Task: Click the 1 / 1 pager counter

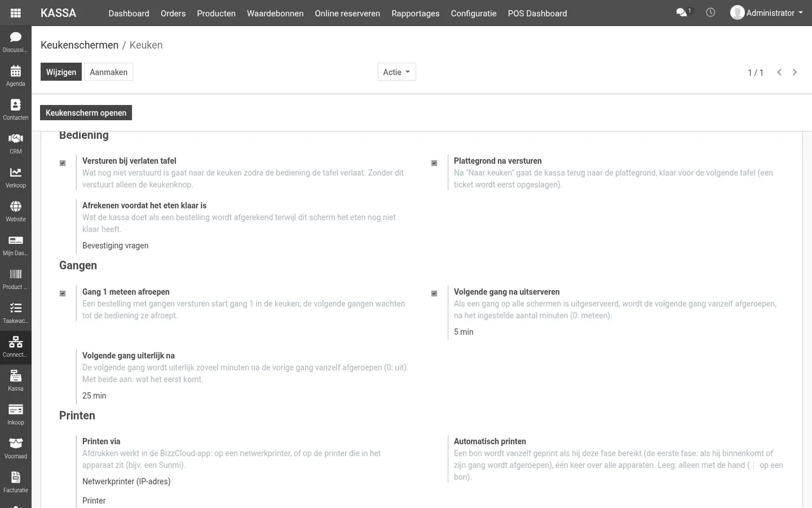Action: click(755, 73)
